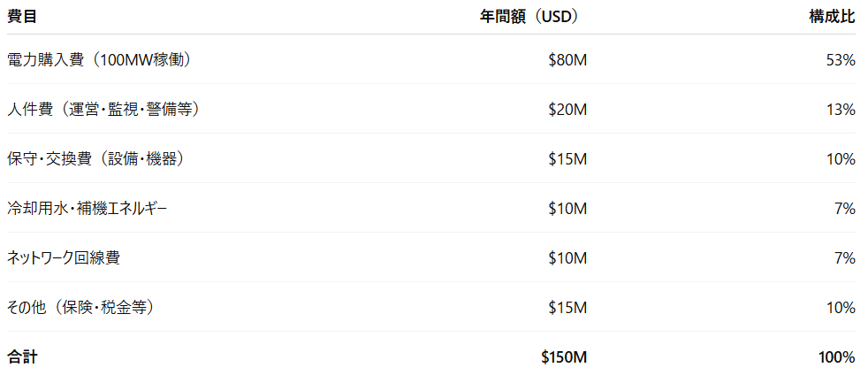Click the 100% total ratio cell
The height and width of the screenshot is (383, 868).
pyautogui.click(x=837, y=357)
